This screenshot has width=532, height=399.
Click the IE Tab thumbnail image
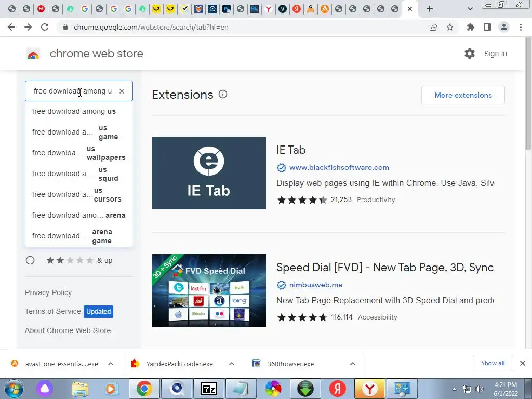click(x=209, y=173)
